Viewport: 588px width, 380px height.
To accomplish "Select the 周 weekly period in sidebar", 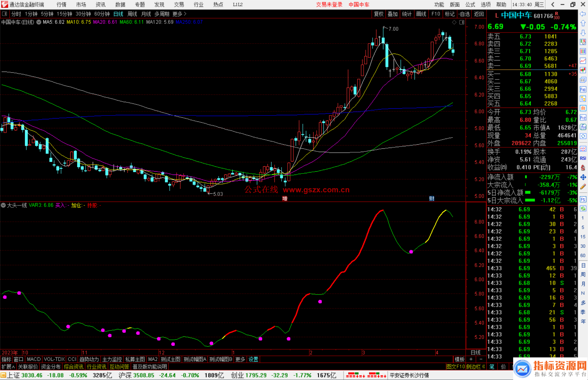I will click(x=583, y=275).
